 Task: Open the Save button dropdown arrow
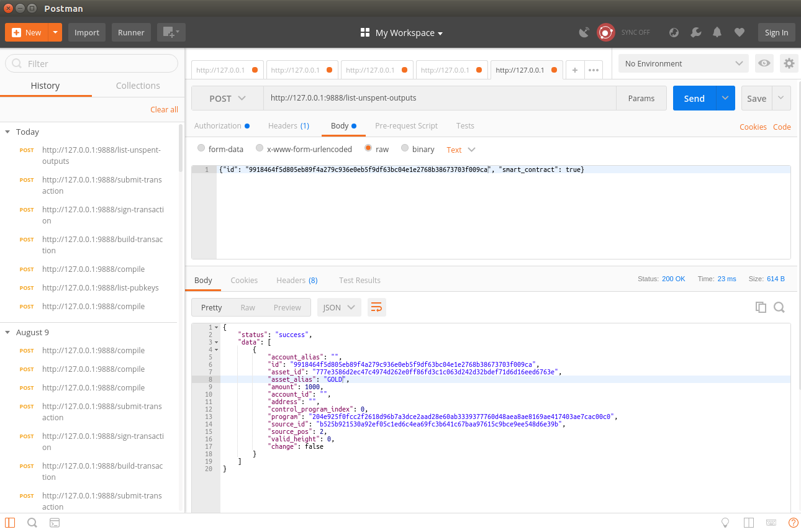(781, 98)
